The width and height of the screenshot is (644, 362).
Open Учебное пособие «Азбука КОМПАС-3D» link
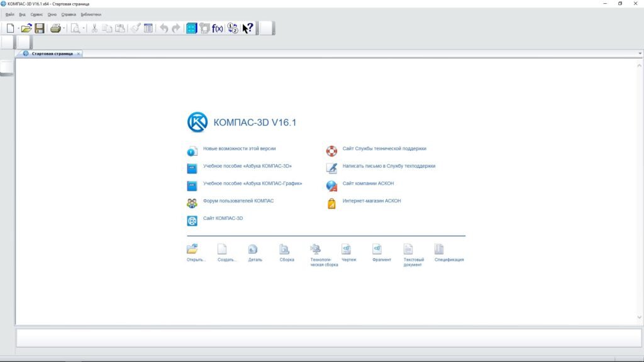pos(247,166)
